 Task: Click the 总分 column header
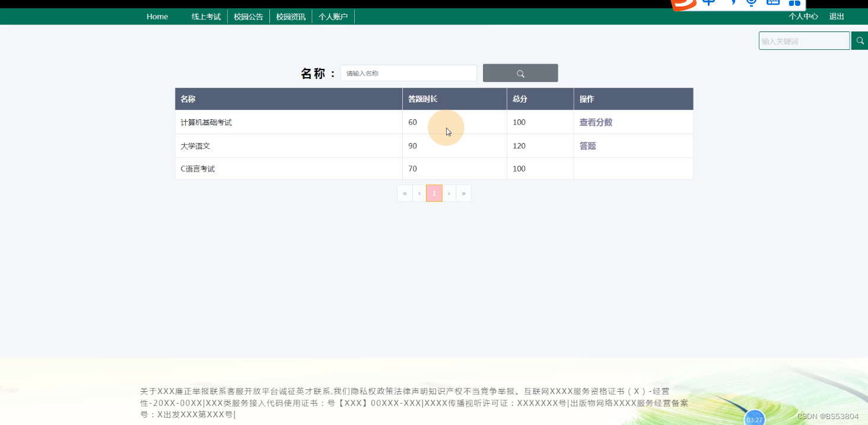click(x=540, y=99)
